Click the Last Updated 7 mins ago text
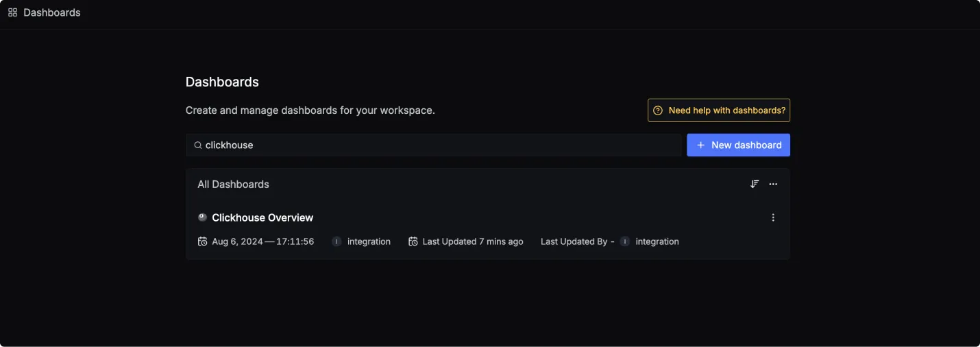 point(473,241)
